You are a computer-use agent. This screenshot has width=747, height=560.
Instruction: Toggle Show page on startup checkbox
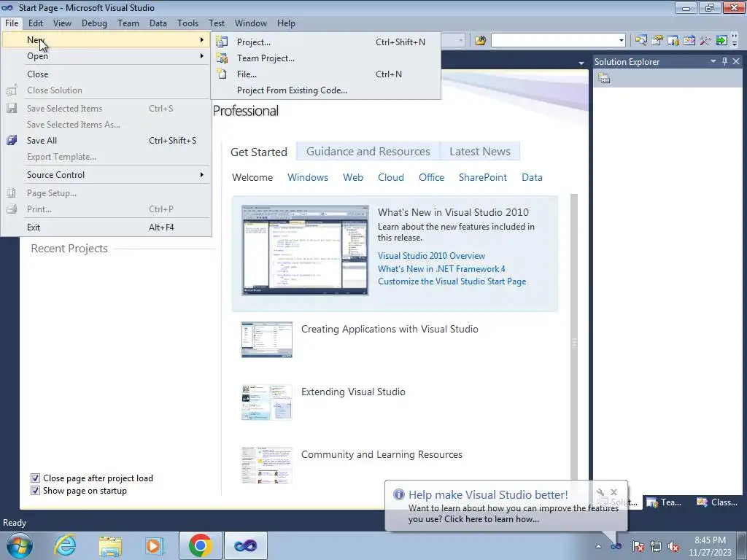pyautogui.click(x=35, y=491)
